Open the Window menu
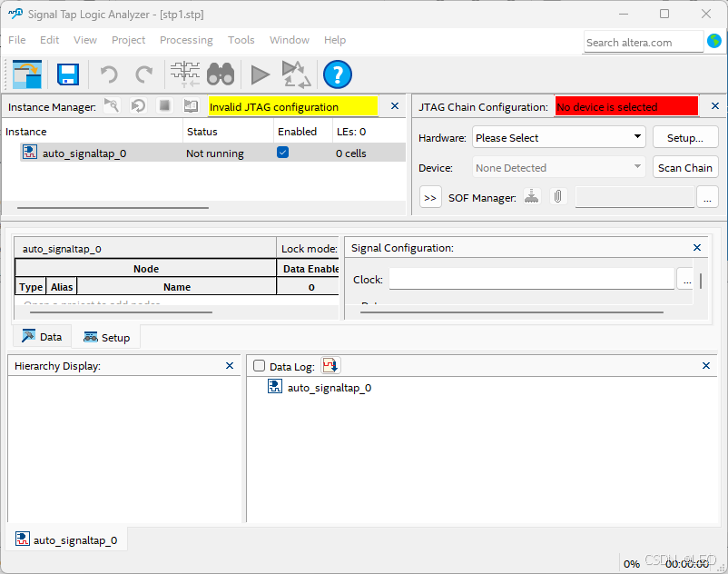The height and width of the screenshot is (574, 728). (290, 40)
